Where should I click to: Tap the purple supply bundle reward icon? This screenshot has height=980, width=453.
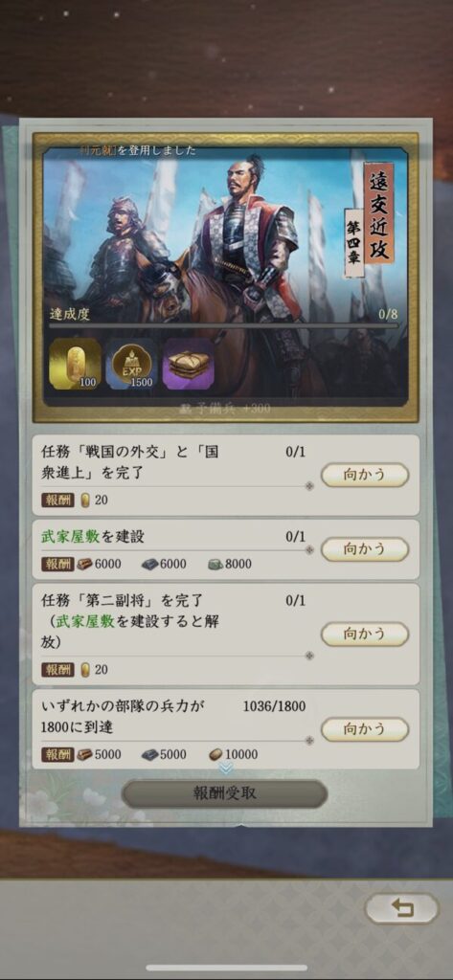pos(189,364)
